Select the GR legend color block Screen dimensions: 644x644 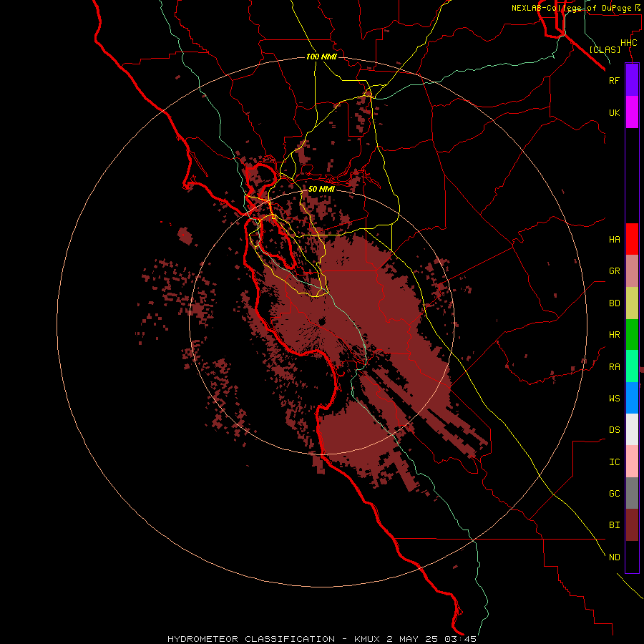[x=632, y=271]
